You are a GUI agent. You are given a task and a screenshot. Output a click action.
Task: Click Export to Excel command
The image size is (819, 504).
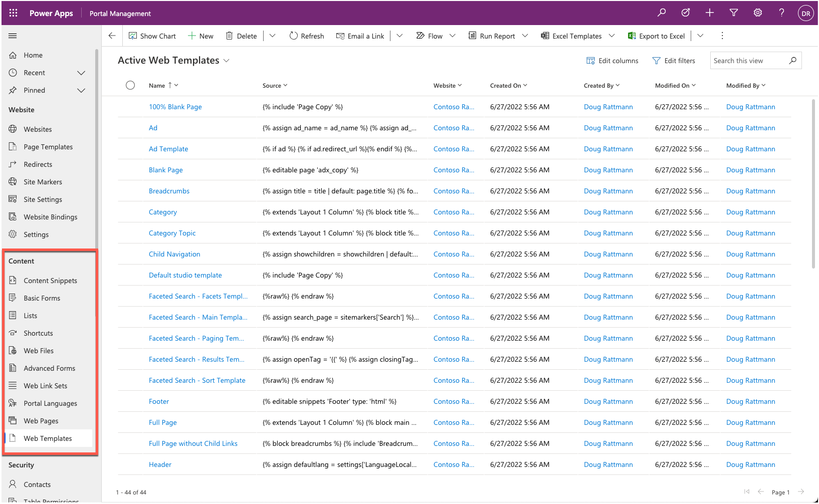click(x=656, y=36)
